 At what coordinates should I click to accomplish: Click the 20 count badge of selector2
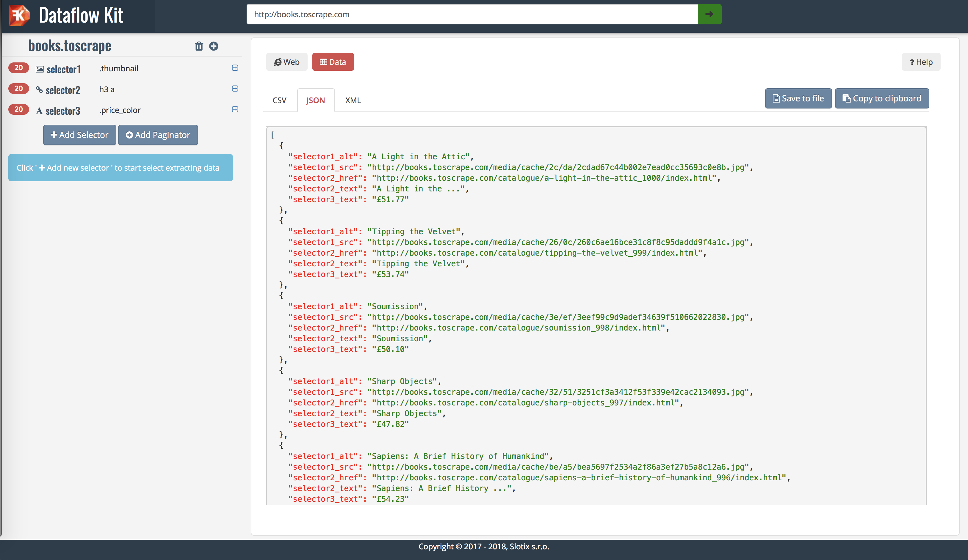tap(18, 89)
